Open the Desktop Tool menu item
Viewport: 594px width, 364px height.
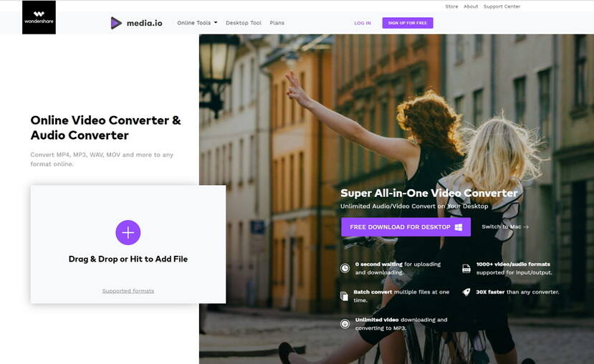tap(244, 23)
